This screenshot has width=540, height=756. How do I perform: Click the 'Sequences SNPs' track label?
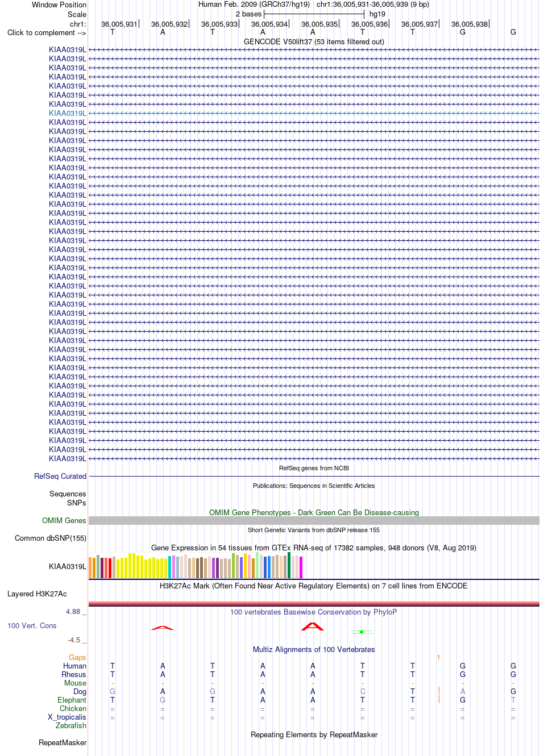pos(68,498)
